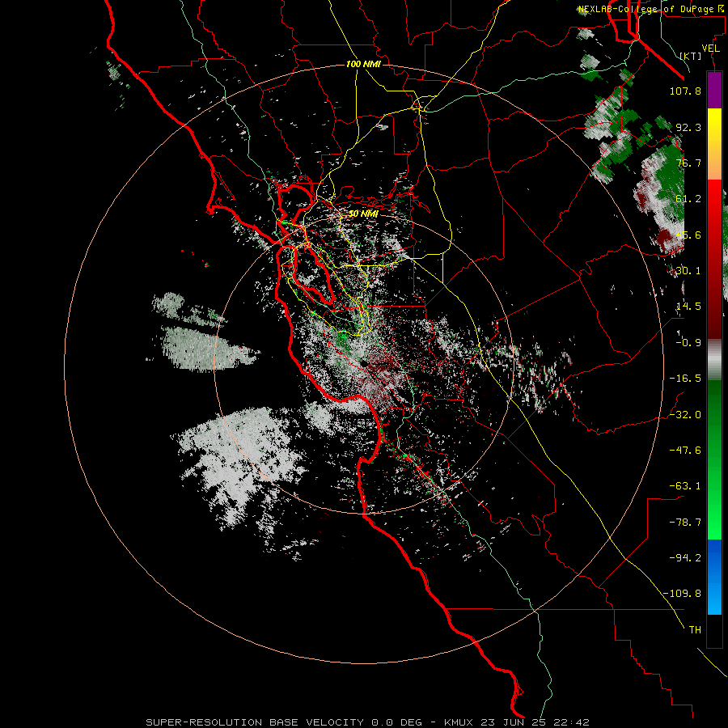Click the -0.9 scale value
Viewport: 728px width, 728px height.
click(x=688, y=343)
